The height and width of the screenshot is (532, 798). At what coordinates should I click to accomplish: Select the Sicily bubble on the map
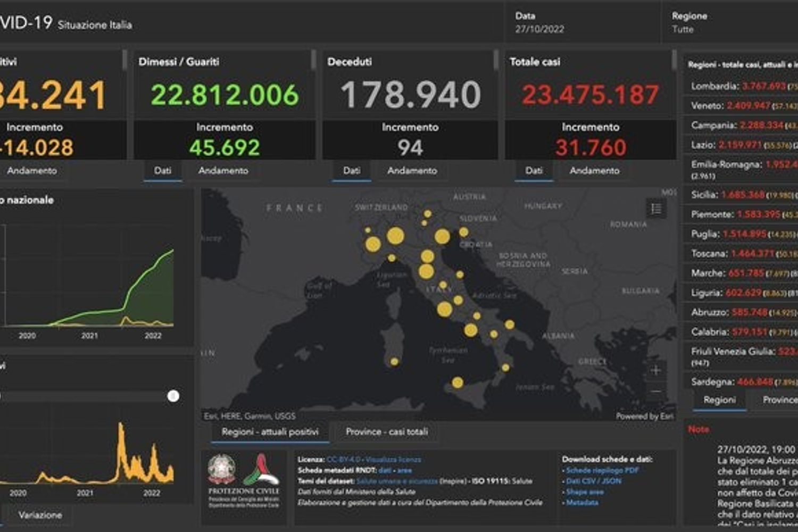click(x=458, y=382)
